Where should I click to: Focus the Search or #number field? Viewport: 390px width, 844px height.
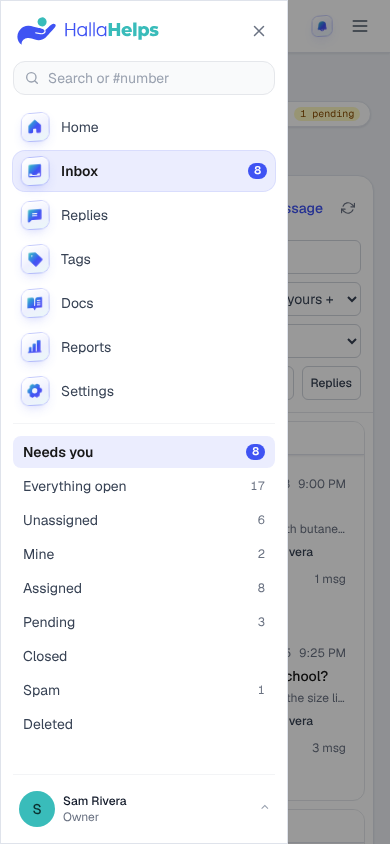144,78
